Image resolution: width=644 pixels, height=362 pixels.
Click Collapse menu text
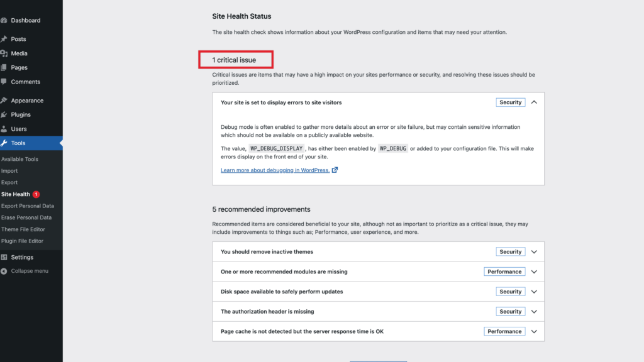click(x=30, y=271)
